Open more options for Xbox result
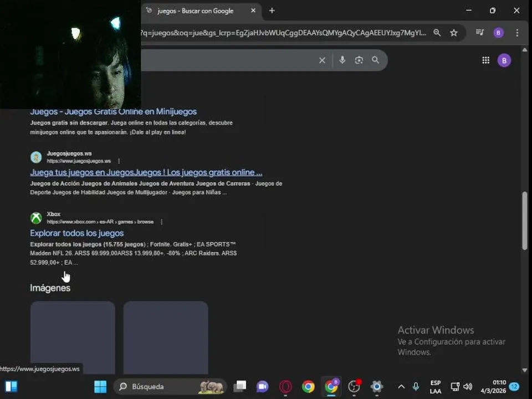 (161, 222)
